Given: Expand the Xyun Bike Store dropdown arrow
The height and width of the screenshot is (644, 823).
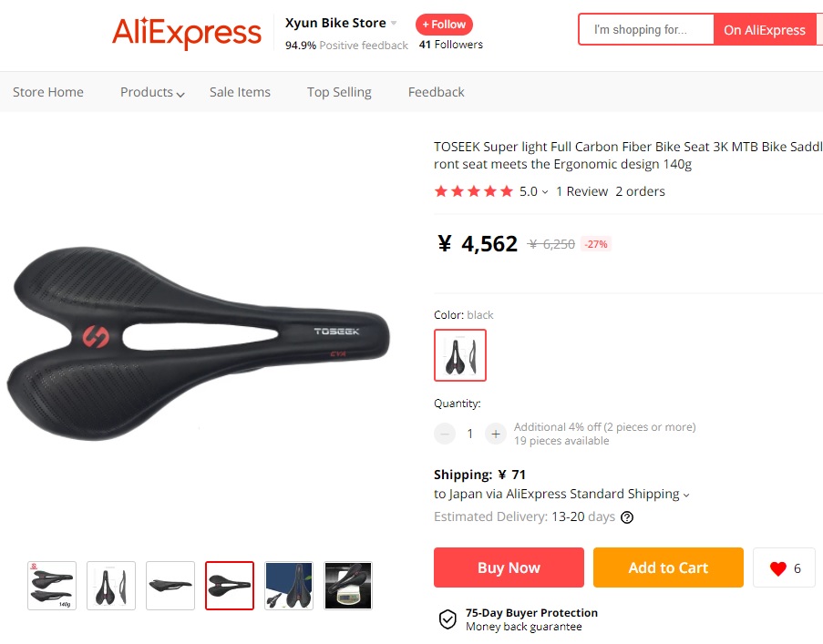Looking at the screenshot, I should point(394,23).
